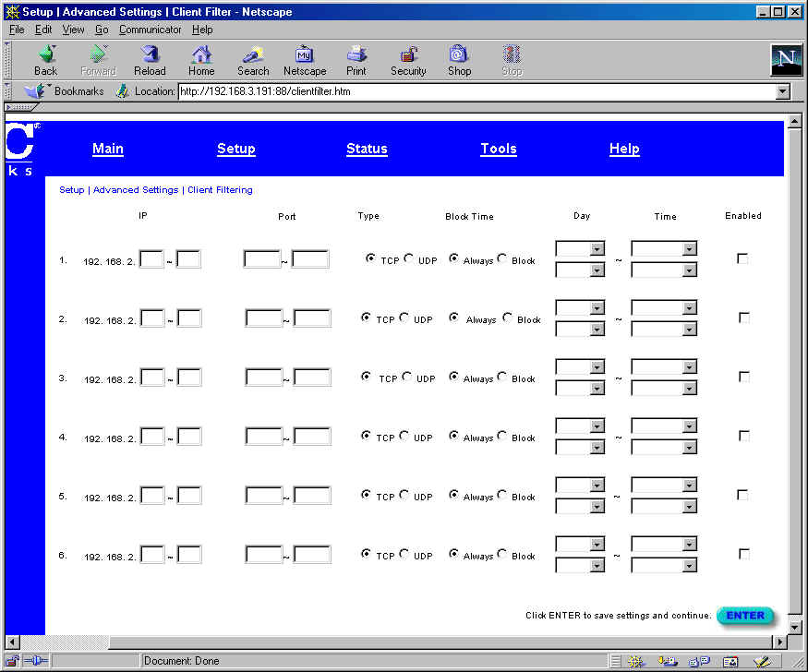808x672 pixels.
Task: Click the Back toolbar icon
Action: pos(46,55)
